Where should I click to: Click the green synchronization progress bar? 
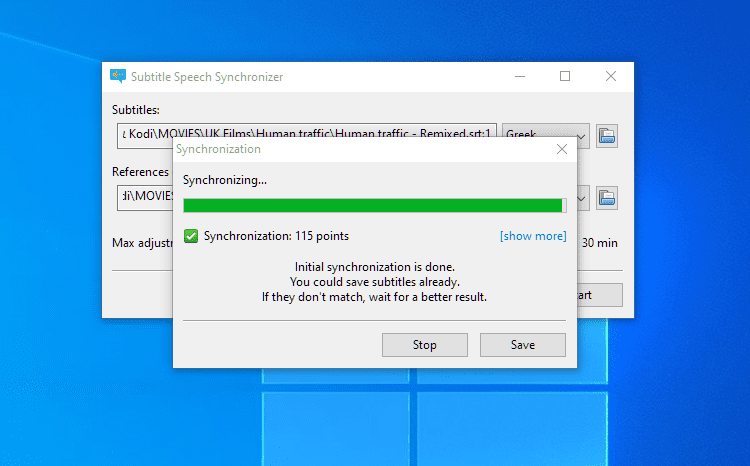click(374, 205)
